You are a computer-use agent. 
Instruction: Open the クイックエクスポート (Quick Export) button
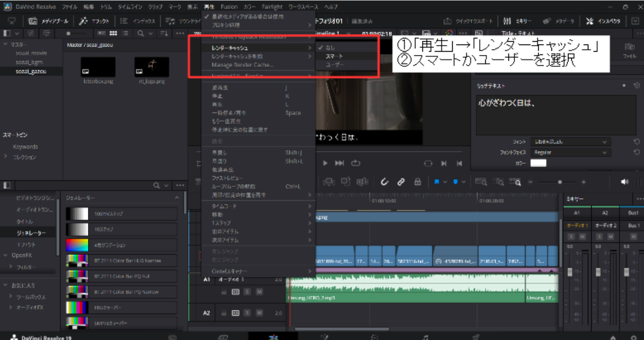pos(468,21)
